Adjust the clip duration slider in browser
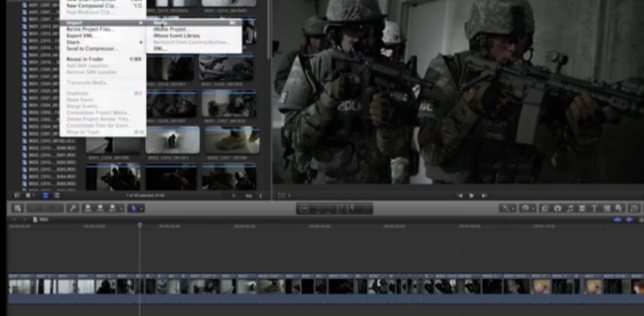Viewport: 644px width, 316px height. click(234, 196)
